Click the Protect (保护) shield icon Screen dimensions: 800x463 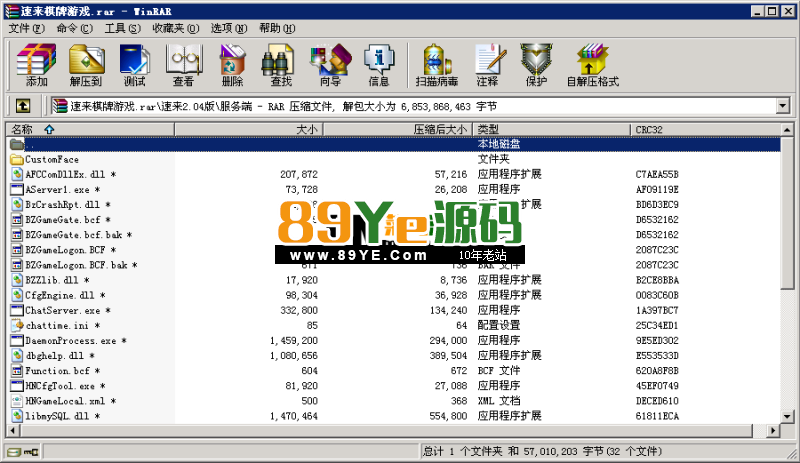pyautogui.click(x=536, y=65)
